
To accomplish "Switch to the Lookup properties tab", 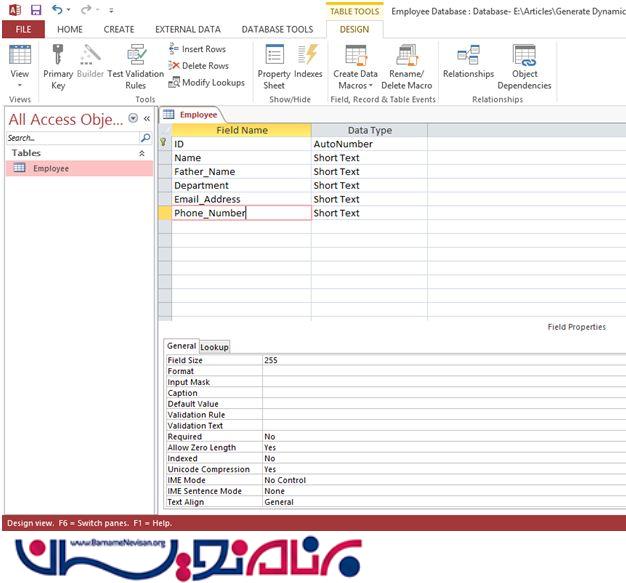I will tap(214, 347).
